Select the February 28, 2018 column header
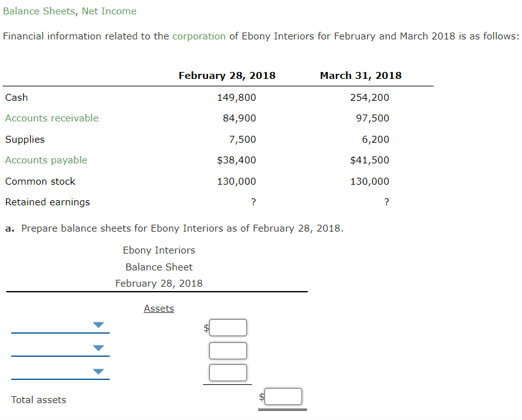This screenshot has width=522, height=420. click(x=227, y=75)
